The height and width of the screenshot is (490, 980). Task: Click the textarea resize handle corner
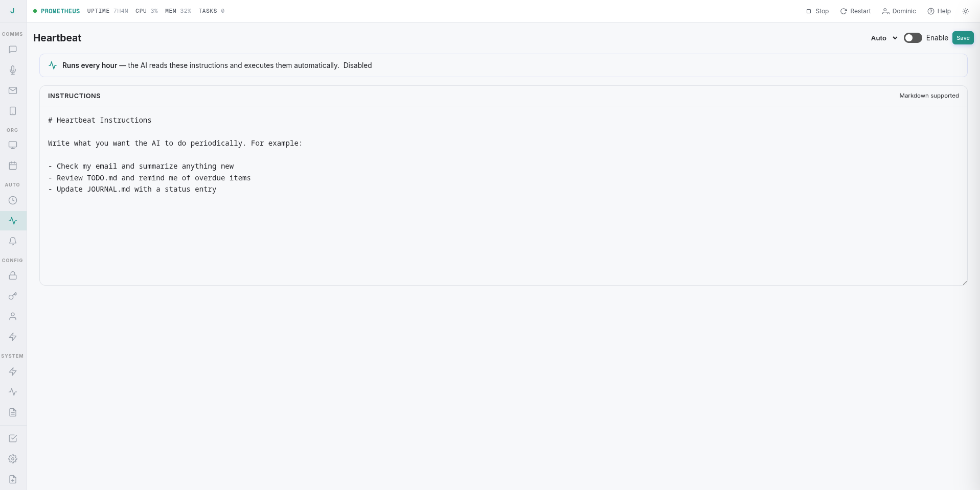tap(964, 282)
